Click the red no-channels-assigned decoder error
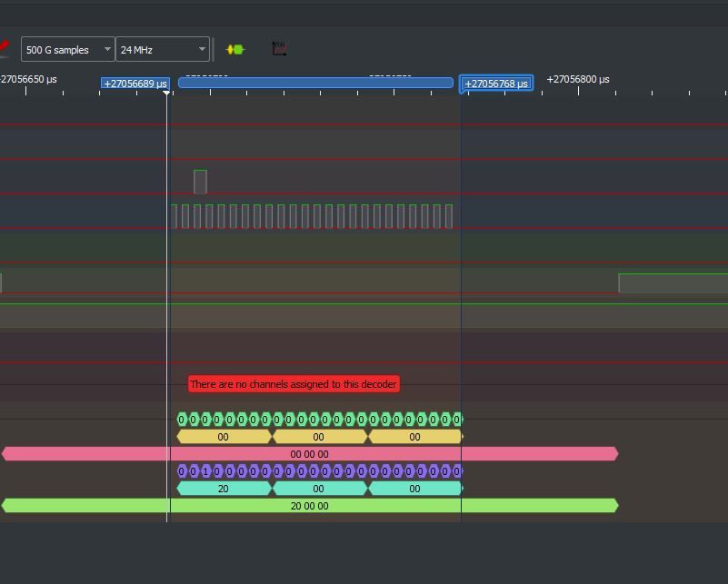Screen dimensions: 728x584 click(294, 384)
